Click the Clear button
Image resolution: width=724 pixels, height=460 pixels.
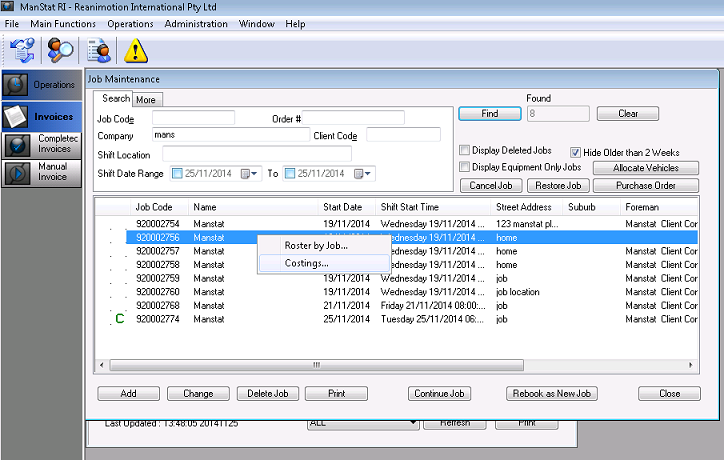(x=628, y=114)
